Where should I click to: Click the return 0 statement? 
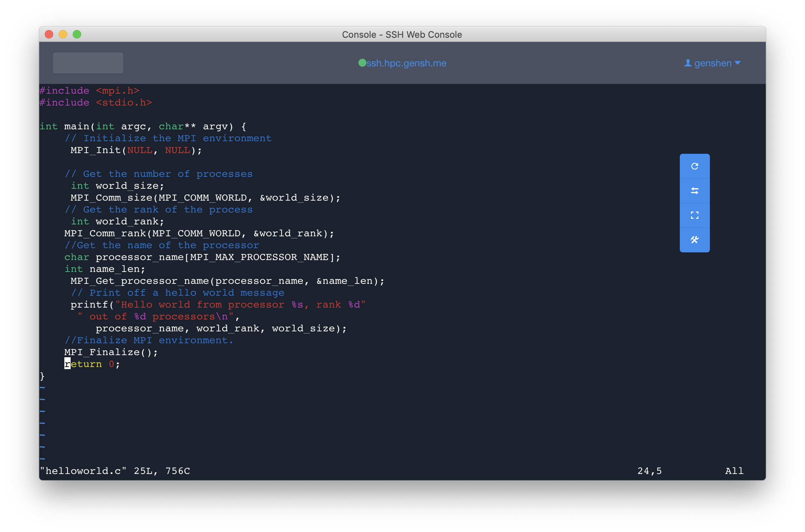coord(92,364)
